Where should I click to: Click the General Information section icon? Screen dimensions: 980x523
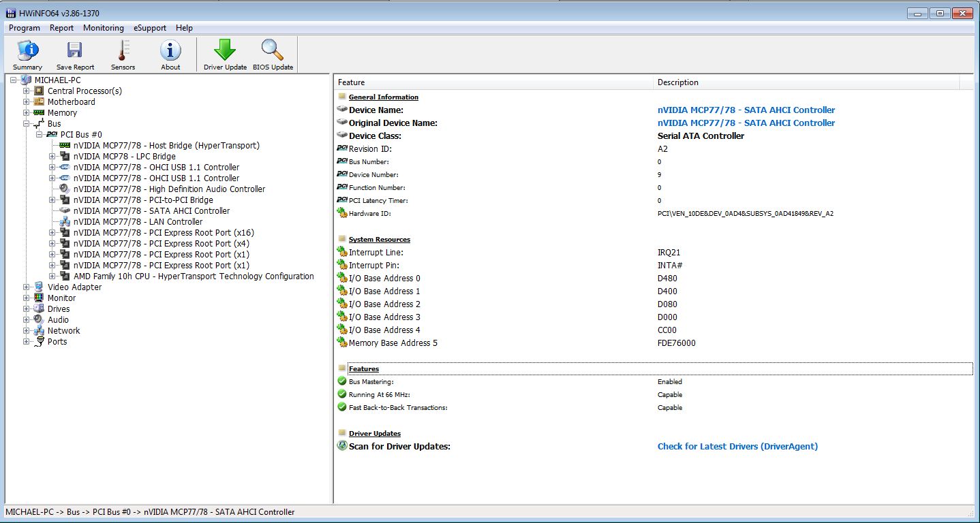(342, 97)
